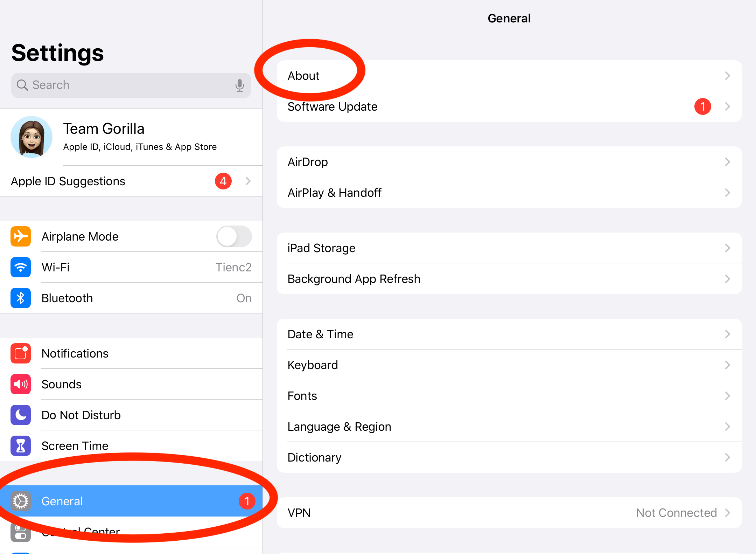
Task: Toggle the Airplane Mode switch
Action: [x=234, y=236]
